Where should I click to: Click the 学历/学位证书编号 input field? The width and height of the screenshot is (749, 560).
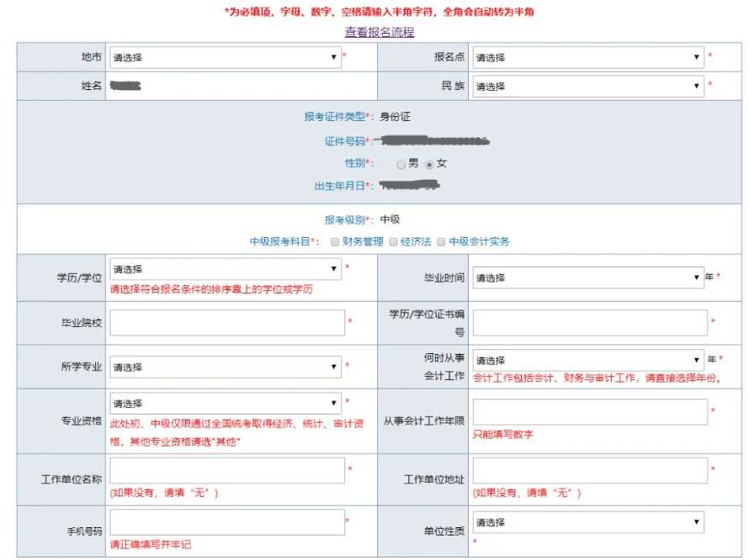[590, 323]
